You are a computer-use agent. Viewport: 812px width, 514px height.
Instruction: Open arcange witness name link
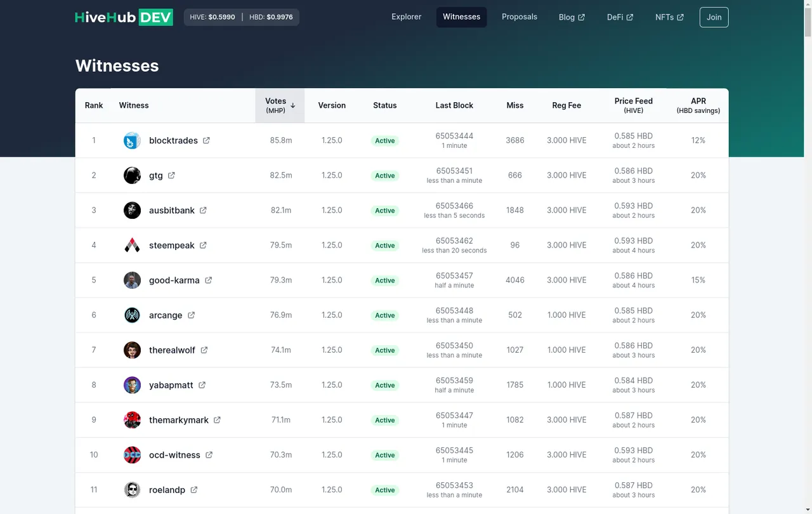click(166, 315)
